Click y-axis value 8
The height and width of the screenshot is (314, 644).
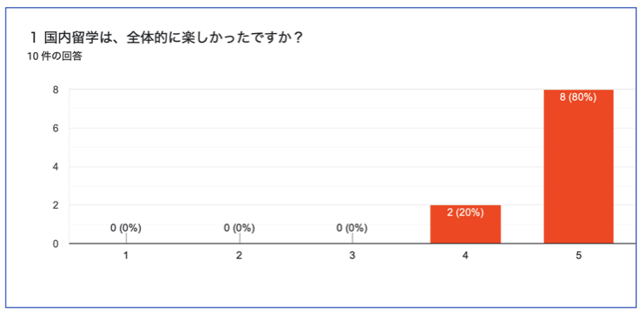[x=55, y=90]
